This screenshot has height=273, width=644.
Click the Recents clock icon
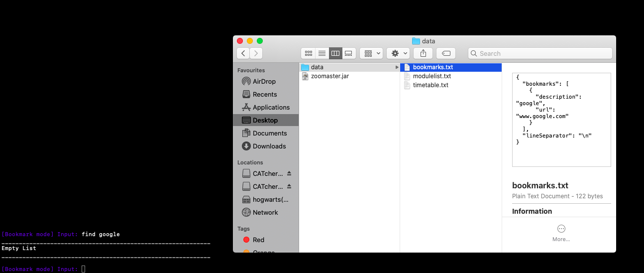click(246, 94)
